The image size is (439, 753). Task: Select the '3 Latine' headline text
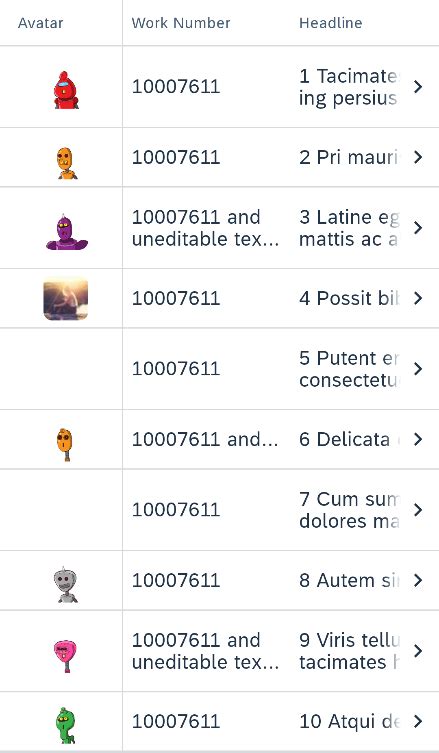click(349, 228)
